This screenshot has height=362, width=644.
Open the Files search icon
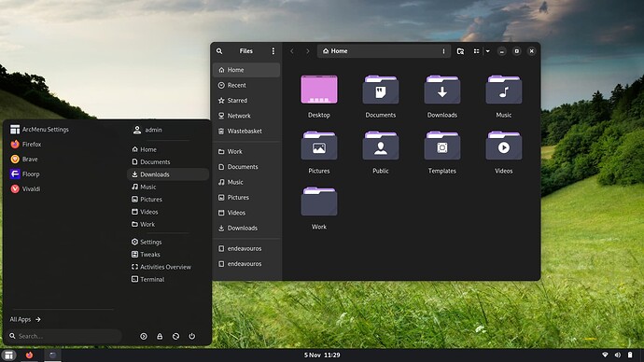[x=219, y=51]
